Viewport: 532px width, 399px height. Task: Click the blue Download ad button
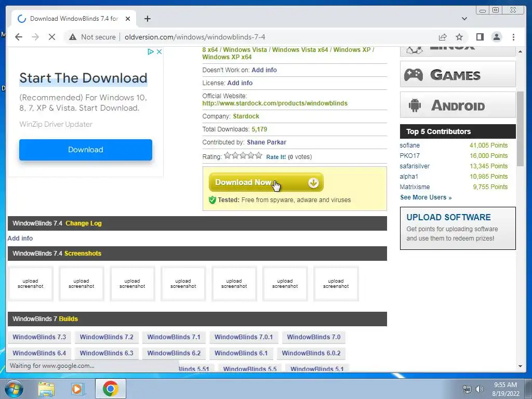(x=86, y=150)
